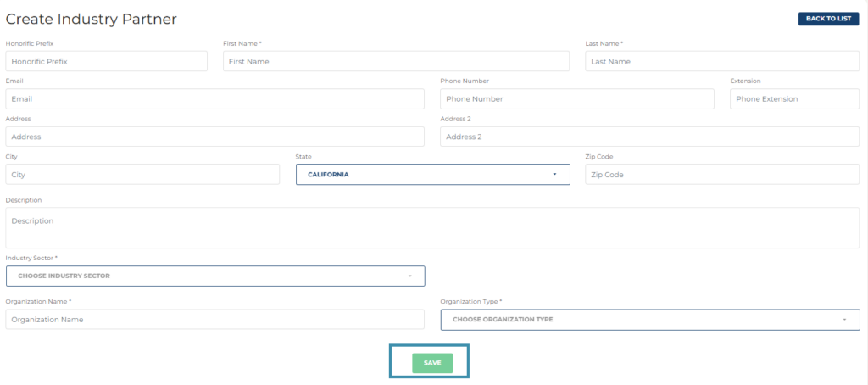Screen dimensions: 868x385
Task: Click the Save button
Action: [x=432, y=363]
